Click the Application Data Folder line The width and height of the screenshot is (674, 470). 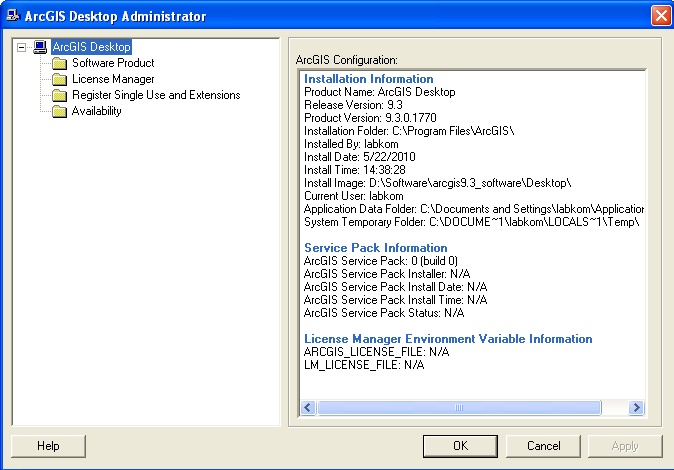click(474, 209)
